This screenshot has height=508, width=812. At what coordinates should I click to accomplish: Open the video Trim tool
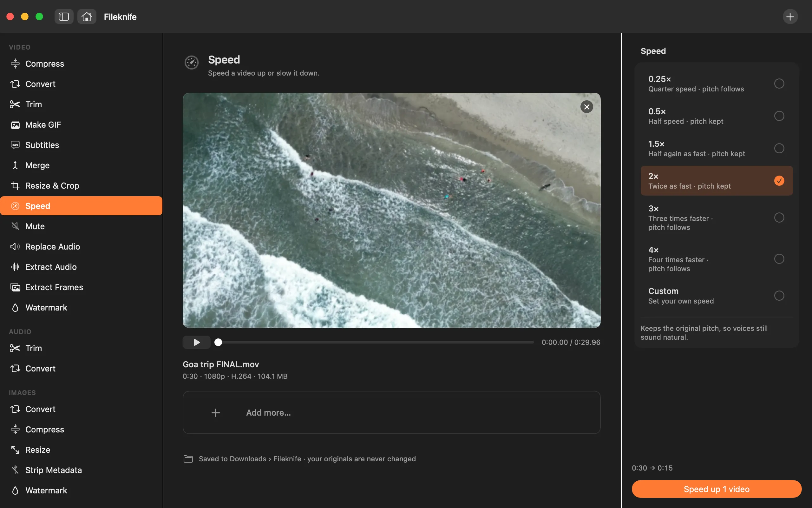pyautogui.click(x=81, y=104)
